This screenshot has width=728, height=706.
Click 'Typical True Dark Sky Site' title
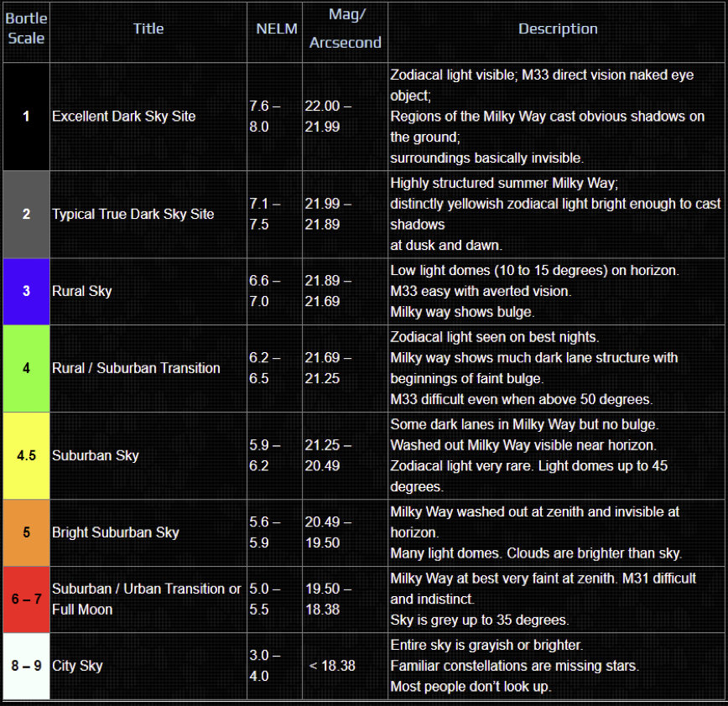click(133, 214)
